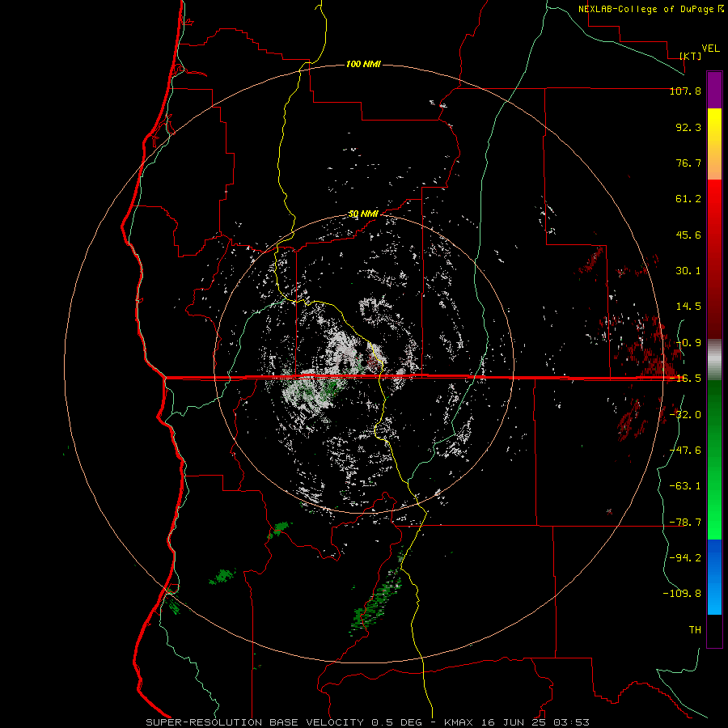Pick the green segment of velocity color bar
Image resolution: width=728 pixels, height=728 pixels.
pyautogui.click(x=714, y=459)
